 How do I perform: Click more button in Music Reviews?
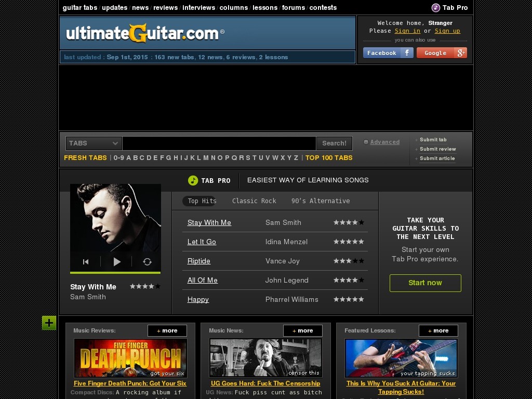pos(167,330)
